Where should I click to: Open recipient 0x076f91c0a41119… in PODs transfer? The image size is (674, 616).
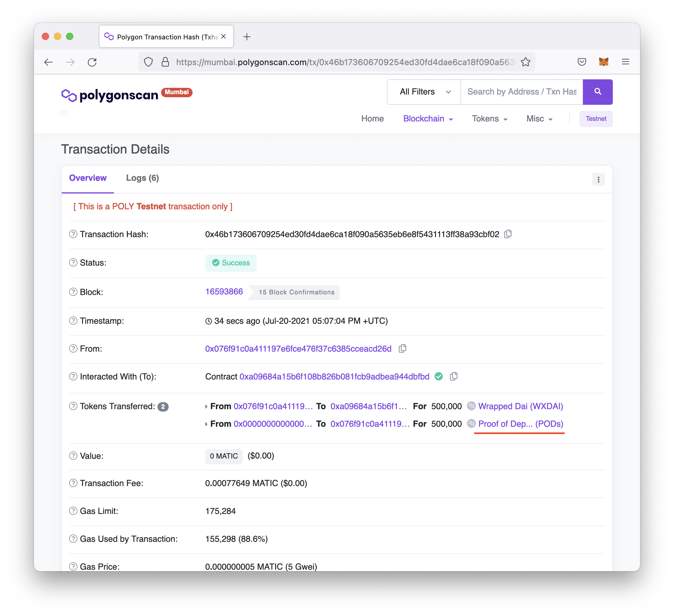(x=370, y=424)
